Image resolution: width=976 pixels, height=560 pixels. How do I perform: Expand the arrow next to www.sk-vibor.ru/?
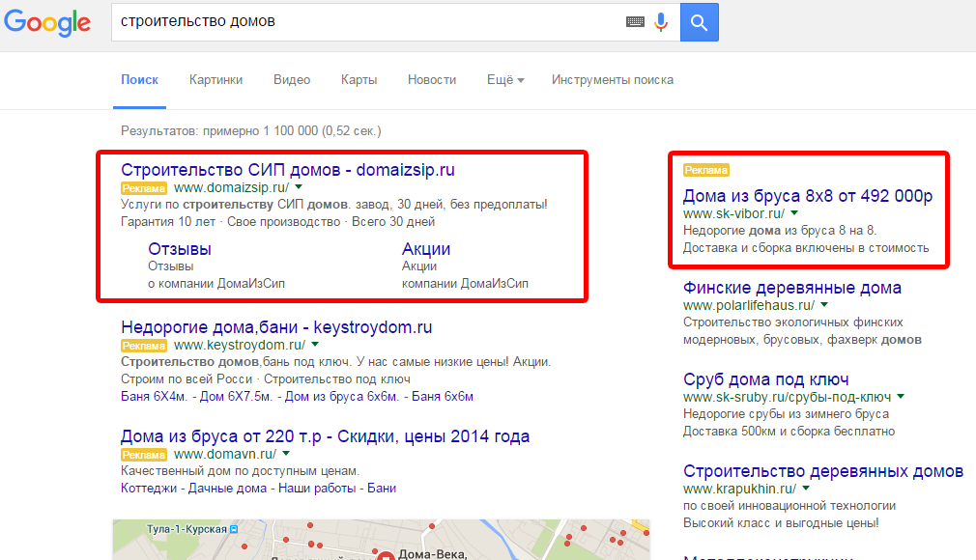tap(794, 213)
